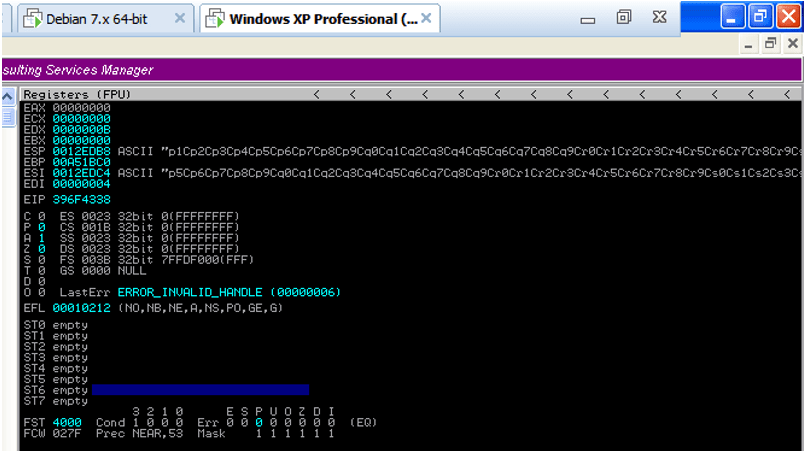
Task: Minimize the blue XP-styled window
Action: (x=733, y=16)
